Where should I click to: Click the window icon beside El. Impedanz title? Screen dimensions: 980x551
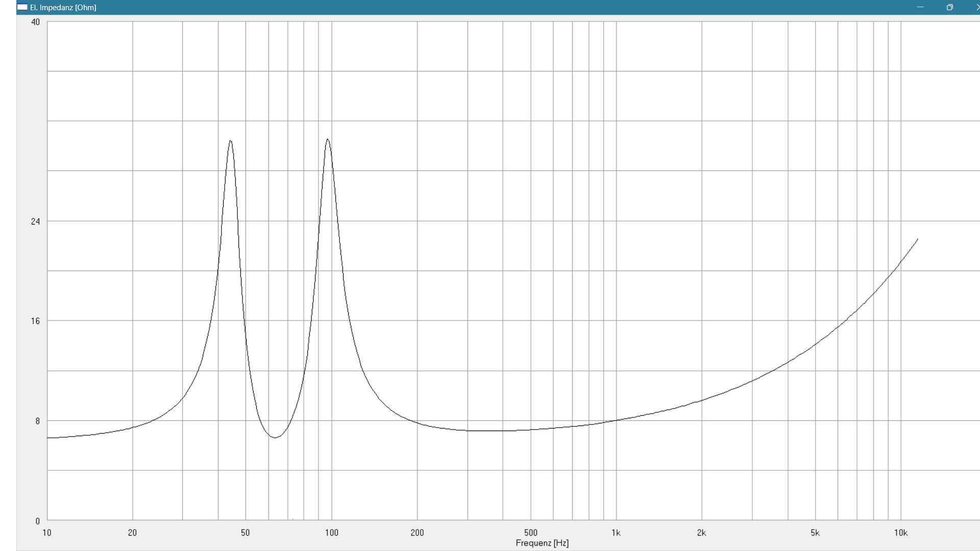click(22, 7)
